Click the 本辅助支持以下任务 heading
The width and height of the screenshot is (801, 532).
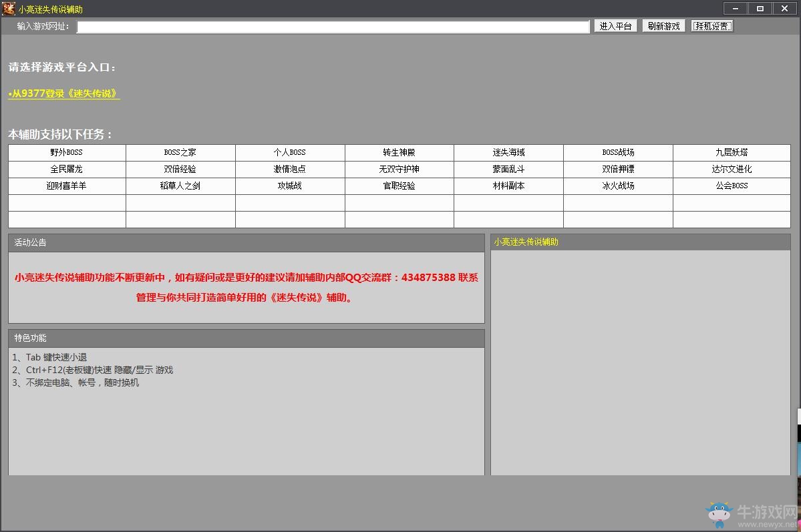[x=60, y=135]
